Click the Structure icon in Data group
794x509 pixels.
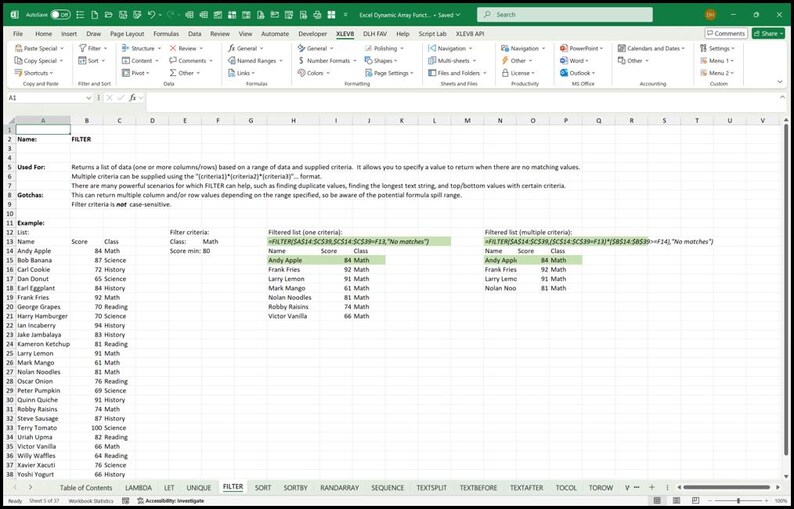click(126, 49)
